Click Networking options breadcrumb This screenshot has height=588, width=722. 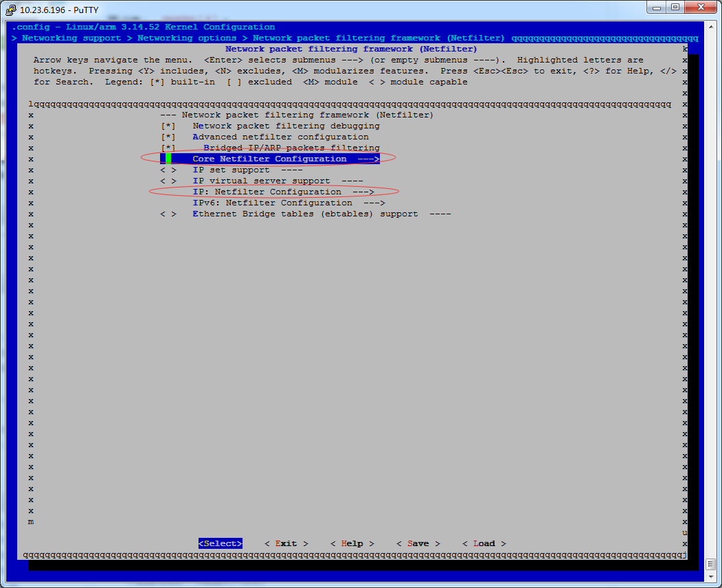(187, 38)
